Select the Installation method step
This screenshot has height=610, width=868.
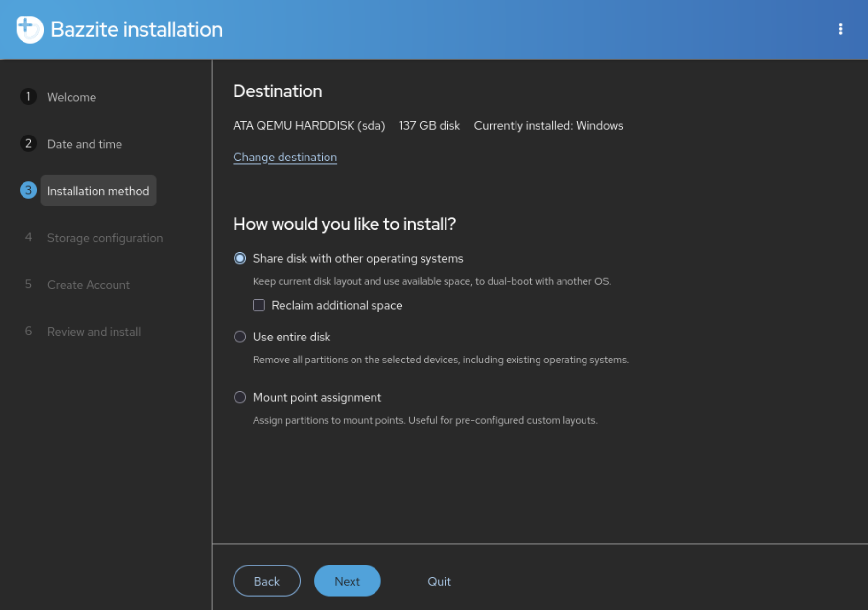click(x=98, y=191)
